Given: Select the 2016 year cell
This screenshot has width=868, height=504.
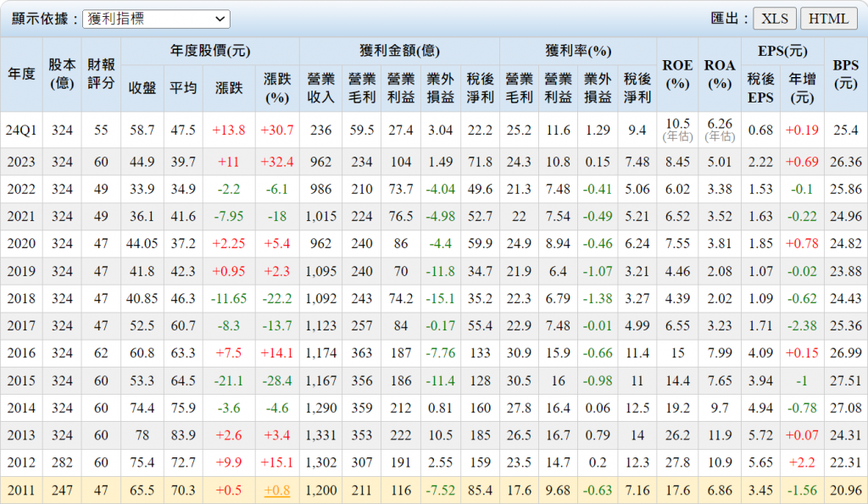Looking at the screenshot, I should (x=21, y=352).
